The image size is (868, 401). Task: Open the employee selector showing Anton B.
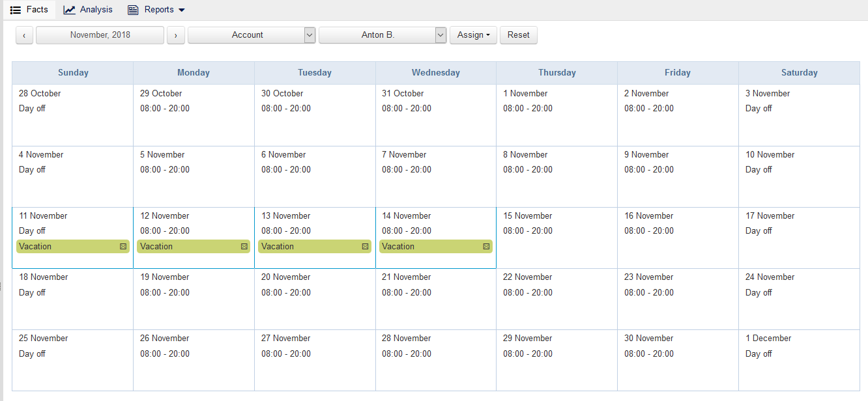383,35
